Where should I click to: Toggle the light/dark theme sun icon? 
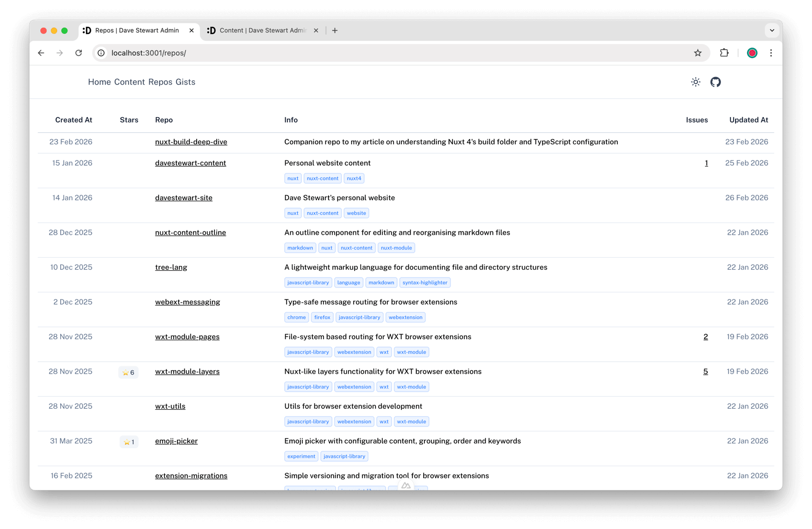[695, 82]
